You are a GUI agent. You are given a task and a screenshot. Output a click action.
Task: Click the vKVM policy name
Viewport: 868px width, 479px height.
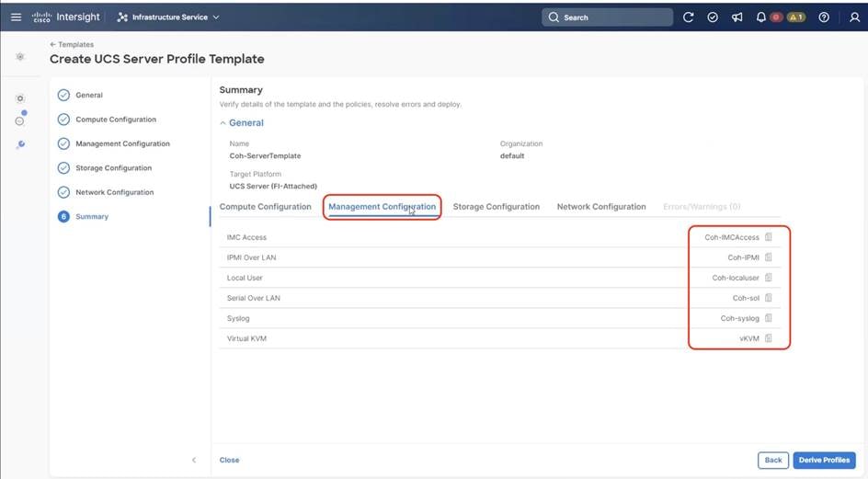749,338
